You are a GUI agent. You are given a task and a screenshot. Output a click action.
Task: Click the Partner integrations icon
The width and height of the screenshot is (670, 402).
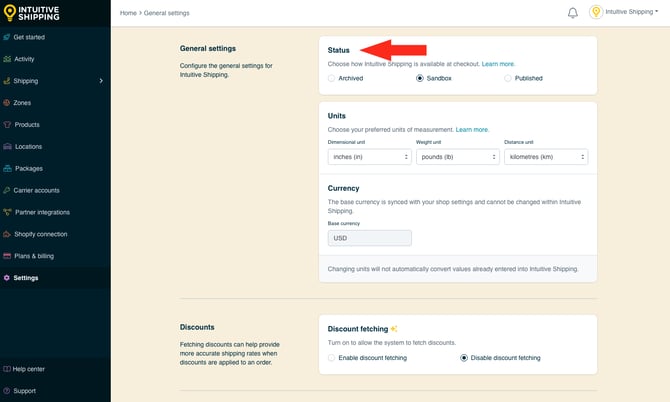pyautogui.click(x=7, y=212)
